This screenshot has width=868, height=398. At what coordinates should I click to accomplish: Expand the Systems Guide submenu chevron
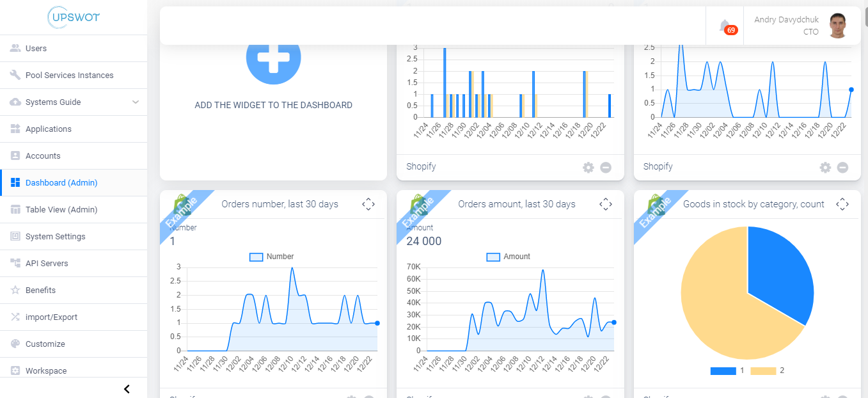click(136, 102)
